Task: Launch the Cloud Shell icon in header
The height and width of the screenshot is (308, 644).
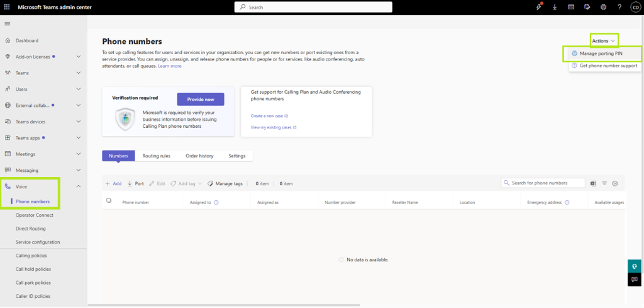Action: pos(571,7)
